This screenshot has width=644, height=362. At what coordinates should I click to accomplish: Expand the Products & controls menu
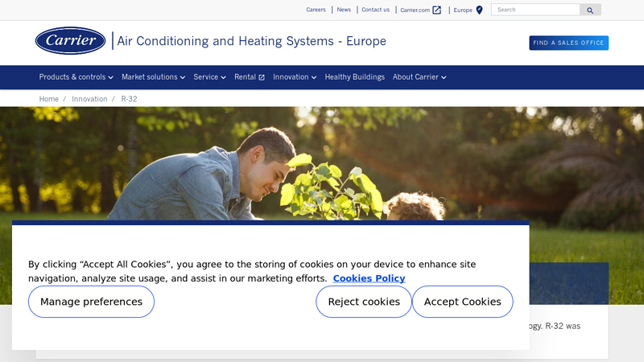(76, 77)
